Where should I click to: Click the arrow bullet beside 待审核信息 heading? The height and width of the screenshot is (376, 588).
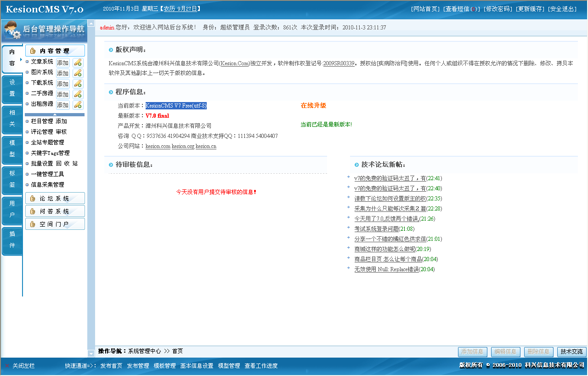pos(111,165)
